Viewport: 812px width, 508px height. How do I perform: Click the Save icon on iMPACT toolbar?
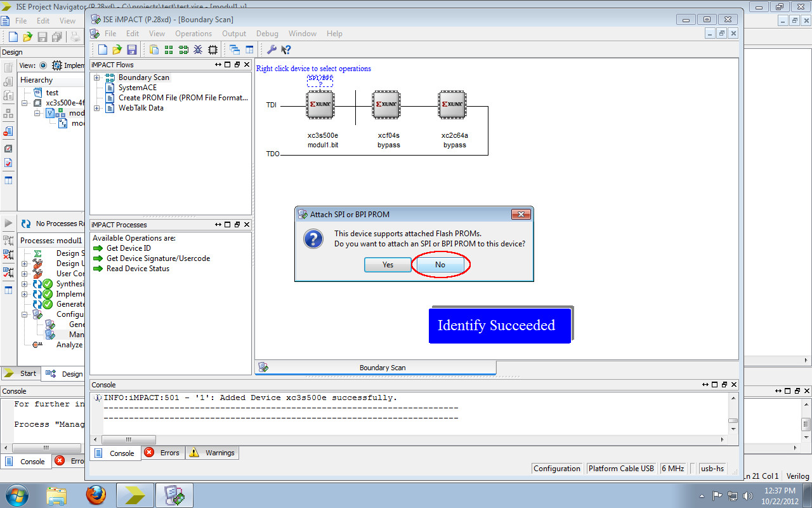pyautogui.click(x=133, y=50)
